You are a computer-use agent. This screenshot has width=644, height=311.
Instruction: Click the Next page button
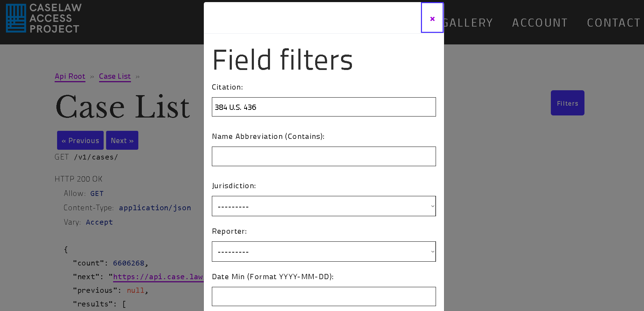pos(122,140)
